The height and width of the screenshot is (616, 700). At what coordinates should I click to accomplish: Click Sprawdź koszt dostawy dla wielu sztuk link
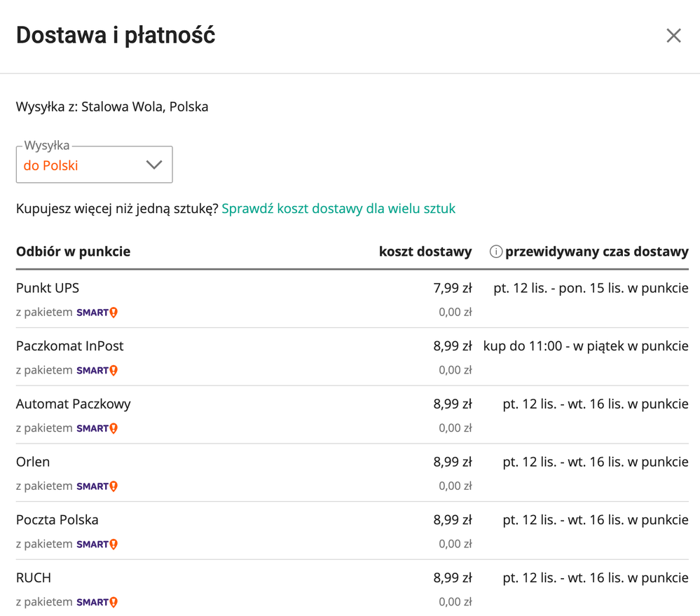(x=338, y=209)
